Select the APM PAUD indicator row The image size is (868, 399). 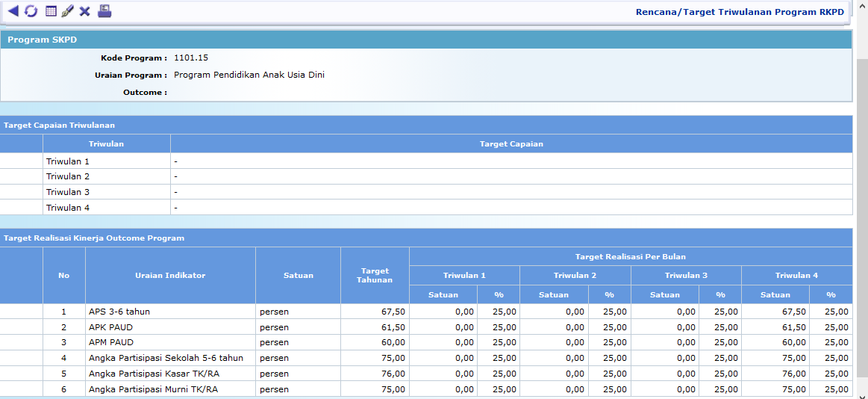pos(110,342)
